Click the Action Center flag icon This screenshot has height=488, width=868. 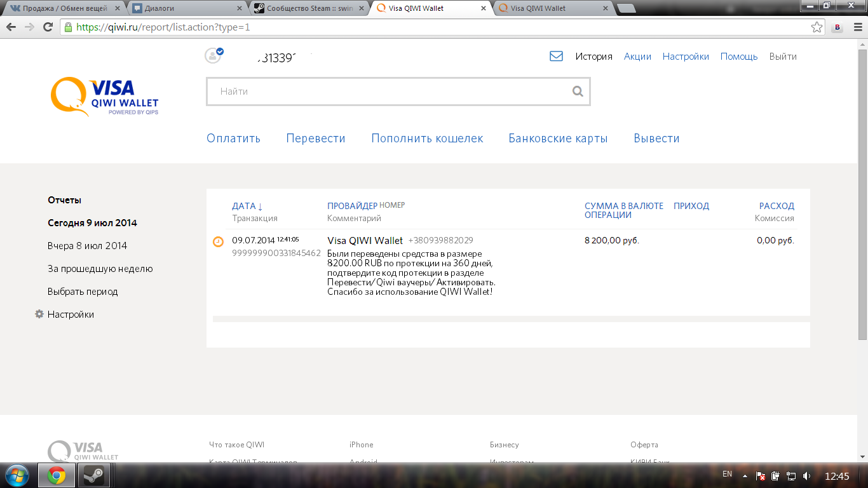click(761, 475)
